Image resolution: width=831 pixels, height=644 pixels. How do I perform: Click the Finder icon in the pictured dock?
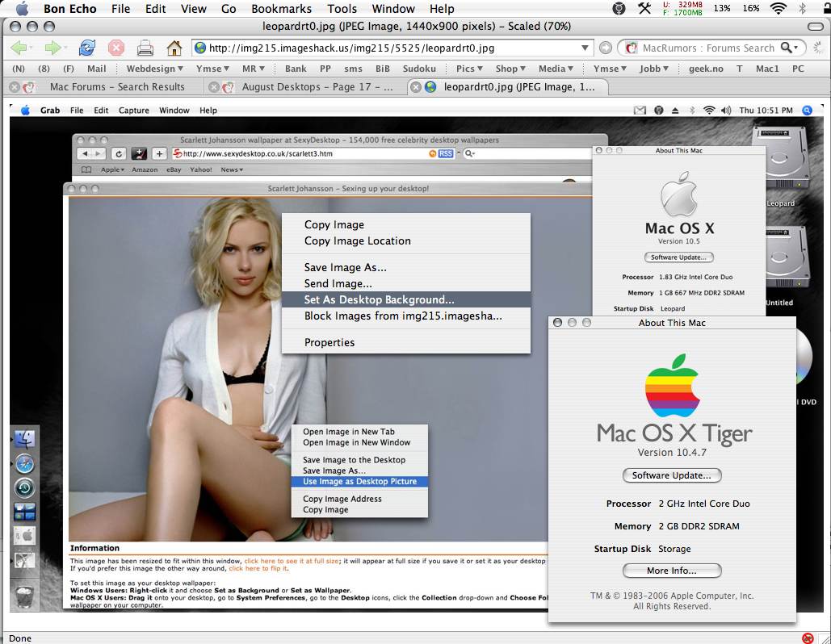[x=24, y=439]
